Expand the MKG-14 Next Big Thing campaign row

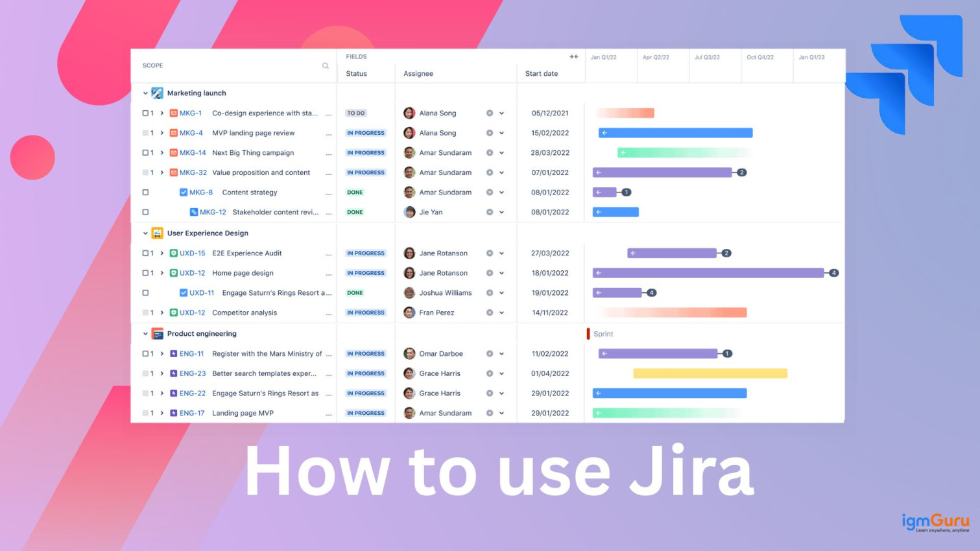point(161,152)
